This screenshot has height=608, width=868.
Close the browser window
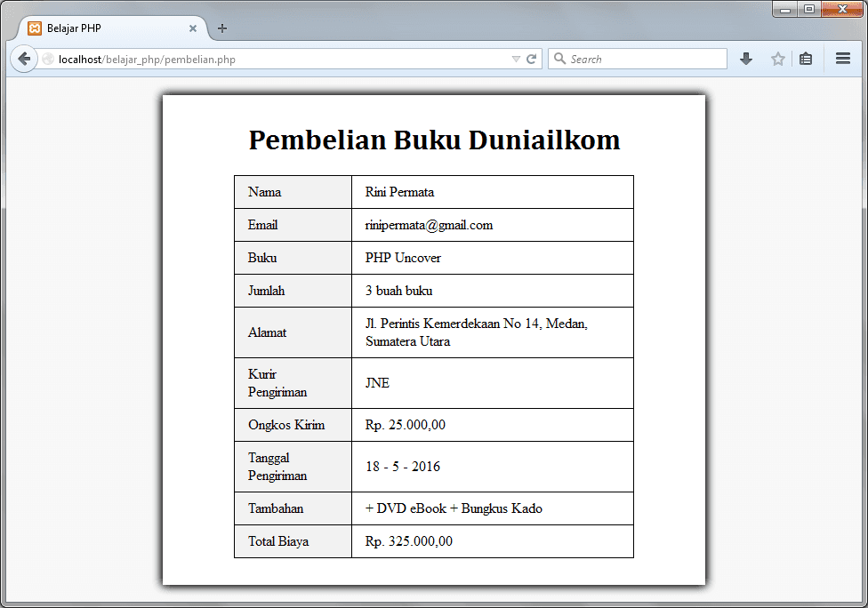point(842,10)
